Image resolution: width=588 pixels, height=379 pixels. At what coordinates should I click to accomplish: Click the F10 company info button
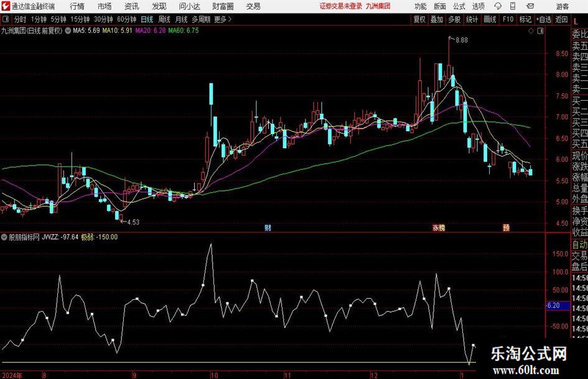point(508,19)
